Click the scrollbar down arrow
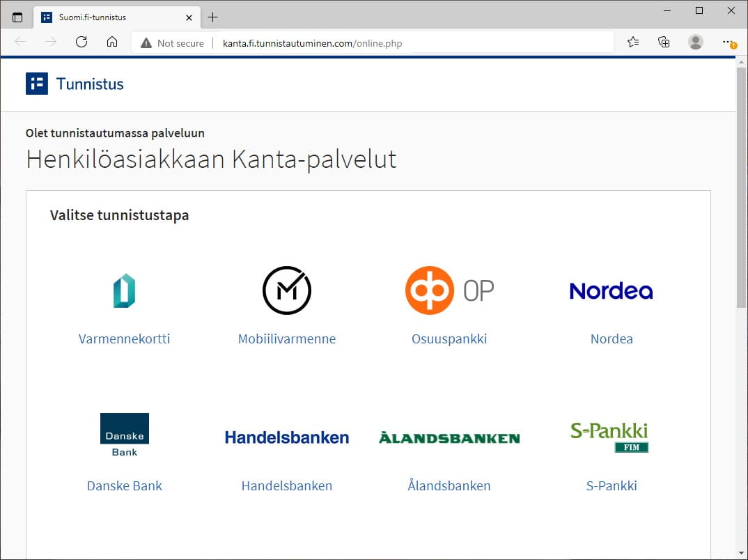Image resolution: width=748 pixels, height=560 pixels. tap(741, 553)
